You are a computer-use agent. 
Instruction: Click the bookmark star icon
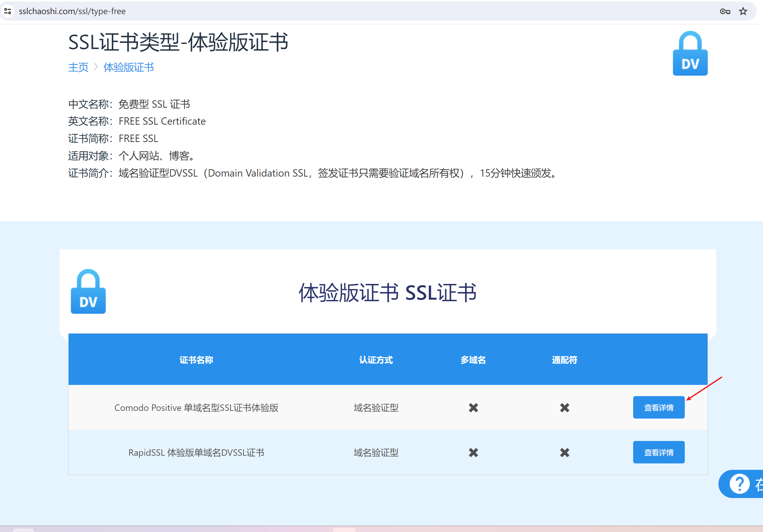click(743, 11)
